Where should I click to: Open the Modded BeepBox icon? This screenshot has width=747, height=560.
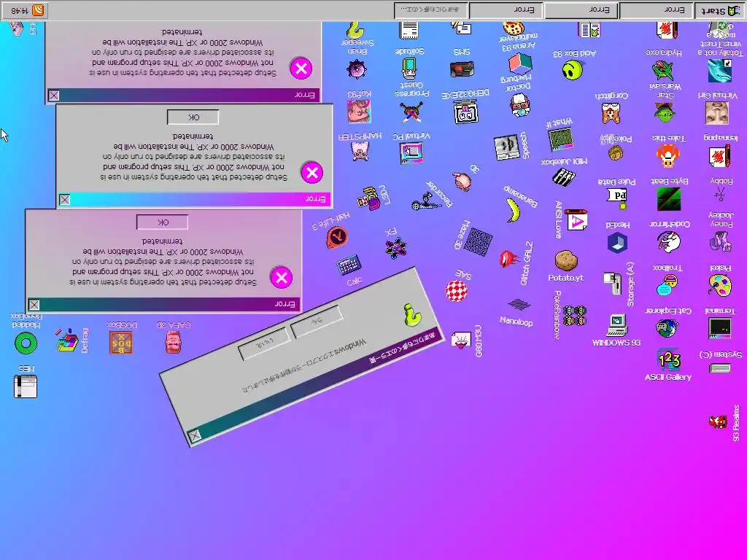26,343
